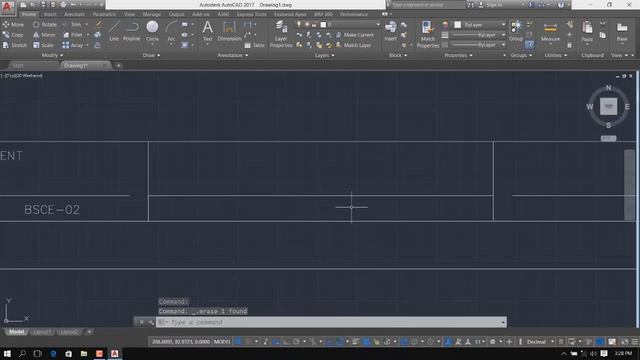Insert a Table from Annotation panel
This screenshot has width=640, height=360.
[x=255, y=45]
